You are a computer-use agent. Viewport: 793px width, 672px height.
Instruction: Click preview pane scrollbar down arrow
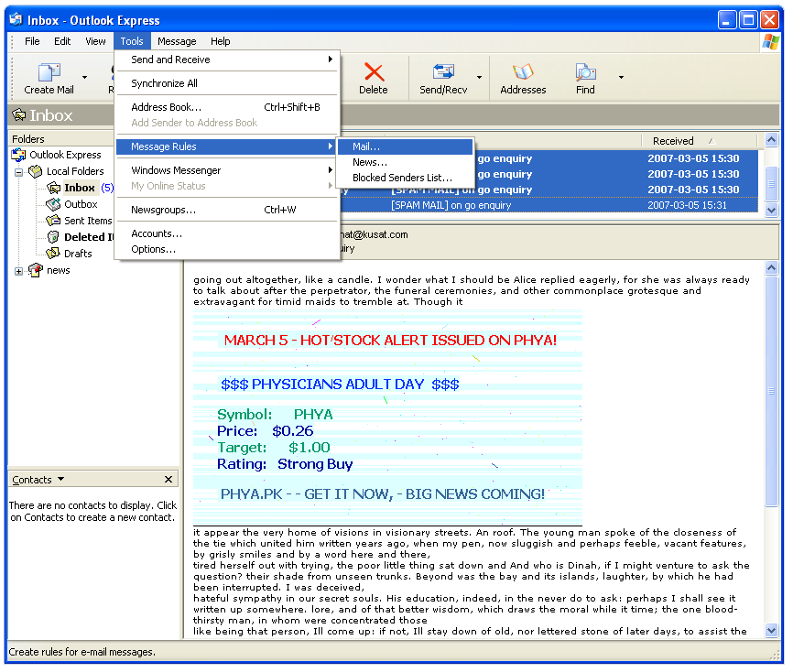(x=771, y=630)
